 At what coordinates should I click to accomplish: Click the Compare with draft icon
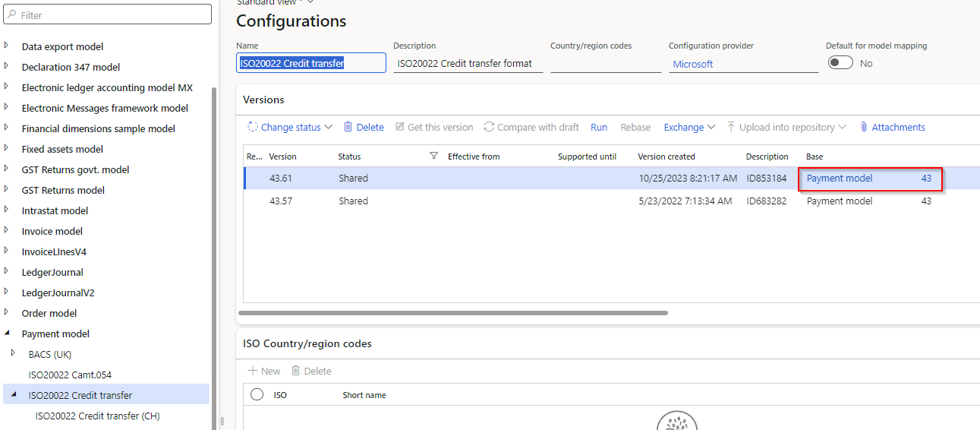(489, 127)
